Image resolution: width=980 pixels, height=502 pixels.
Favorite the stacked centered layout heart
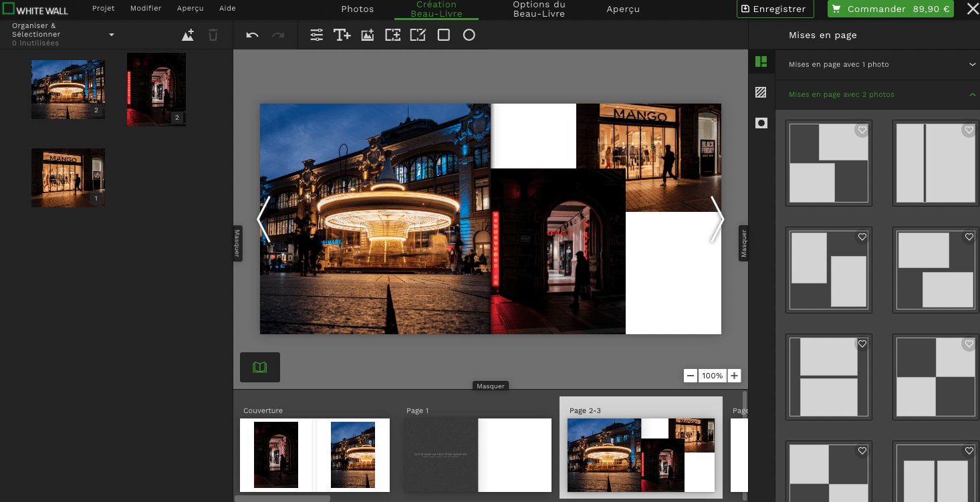click(862, 344)
